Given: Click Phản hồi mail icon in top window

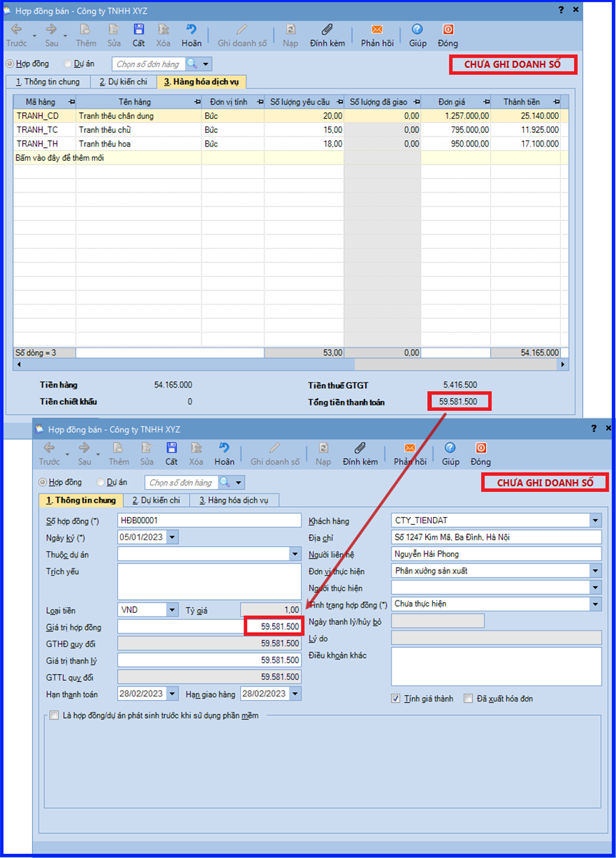Looking at the screenshot, I should coord(377,29).
